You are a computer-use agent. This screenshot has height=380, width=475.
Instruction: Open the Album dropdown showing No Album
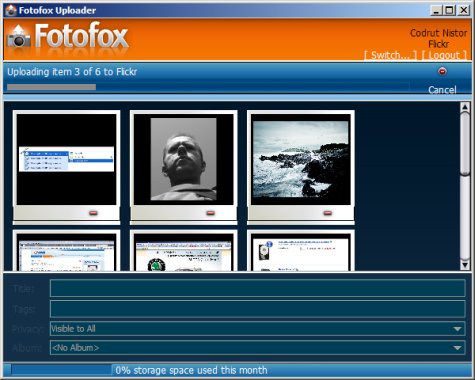tap(257, 348)
